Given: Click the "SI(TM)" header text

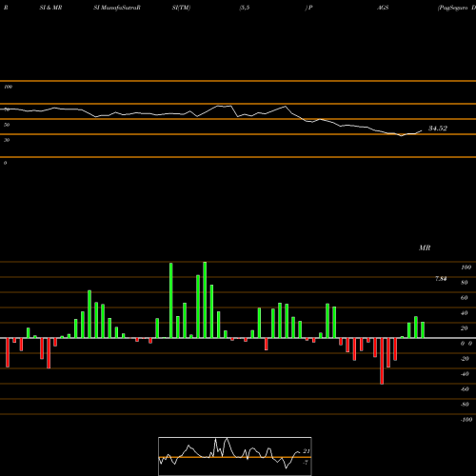Looking at the screenshot, I should 181,8.
